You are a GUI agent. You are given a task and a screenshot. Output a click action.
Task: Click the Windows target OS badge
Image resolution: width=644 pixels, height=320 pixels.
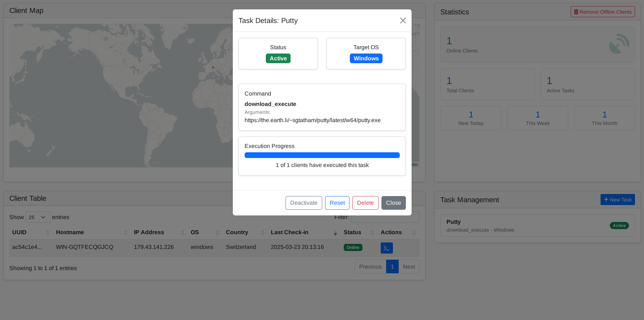point(366,59)
